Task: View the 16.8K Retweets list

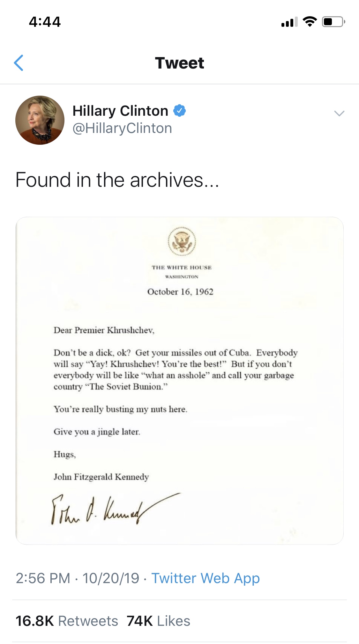Action: click(x=67, y=621)
